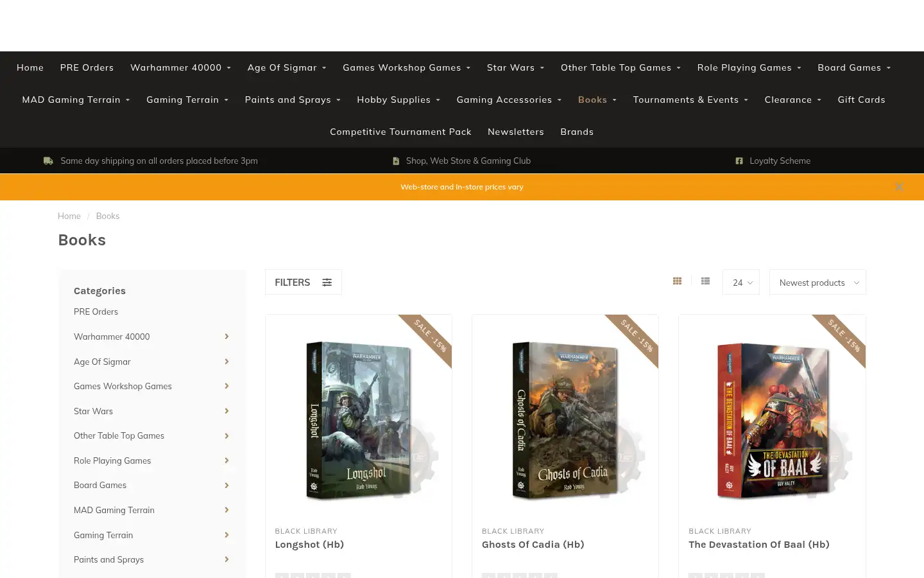The width and height of the screenshot is (924, 578).
Task: Expand Star Wars sidebar category chevron
Action: coord(227,411)
